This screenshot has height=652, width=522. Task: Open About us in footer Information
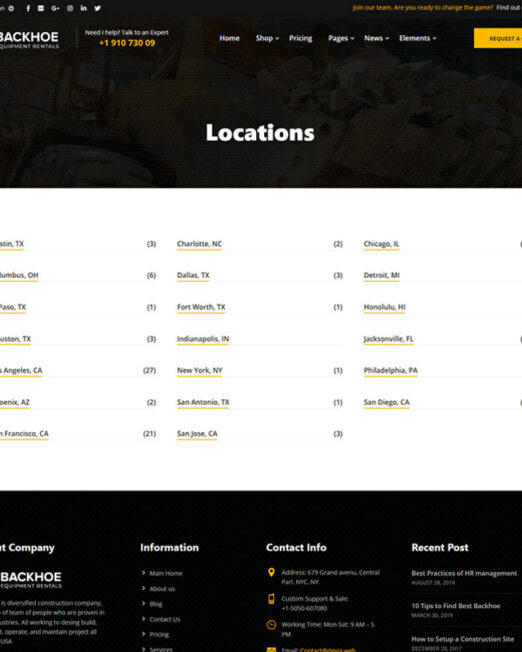162,589
